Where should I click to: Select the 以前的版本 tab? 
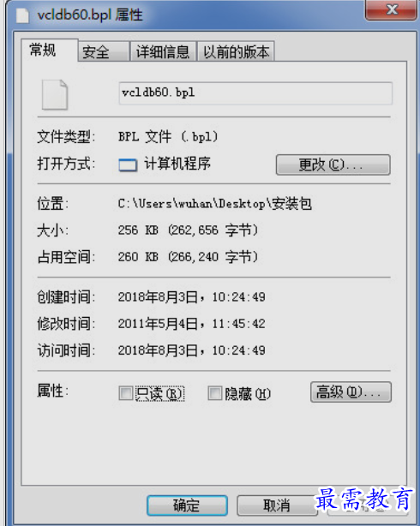click(236, 51)
